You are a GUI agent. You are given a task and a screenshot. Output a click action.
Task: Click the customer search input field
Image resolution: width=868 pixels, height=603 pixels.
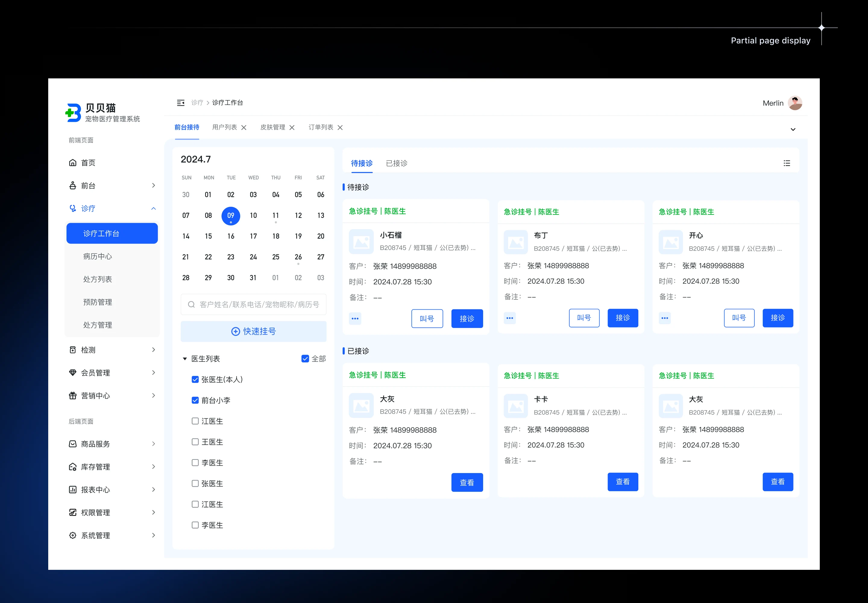(259, 305)
